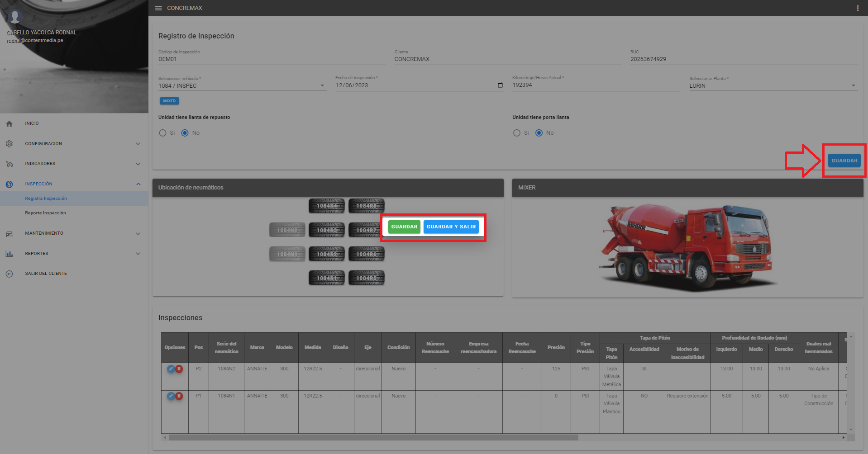This screenshot has height=454, width=868.
Task: Click the Kilometraje/Horas Actual field
Action: [596, 85]
